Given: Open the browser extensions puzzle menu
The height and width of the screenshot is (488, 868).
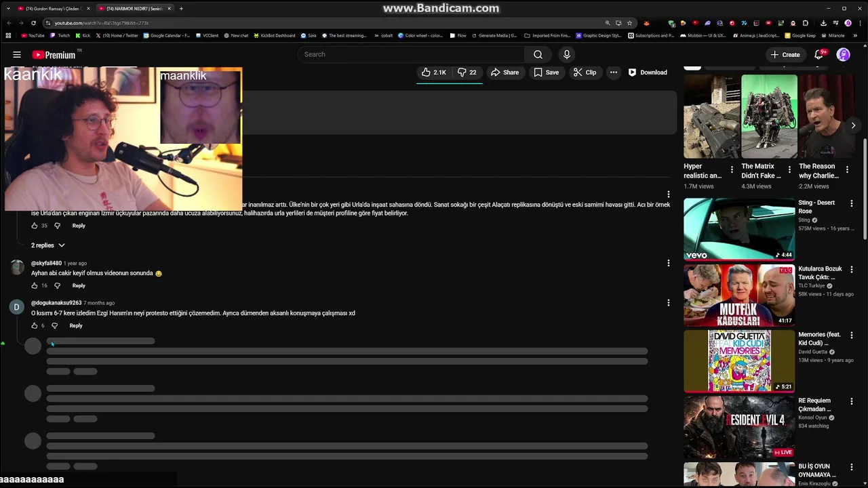Looking at the screenshot, I should [806, 23].
